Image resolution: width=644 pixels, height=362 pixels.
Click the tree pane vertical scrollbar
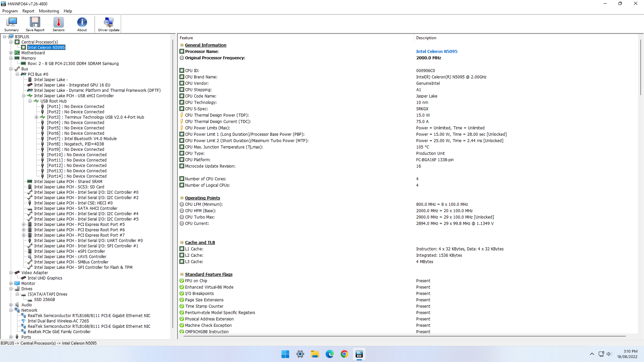[x=173, y=184]
